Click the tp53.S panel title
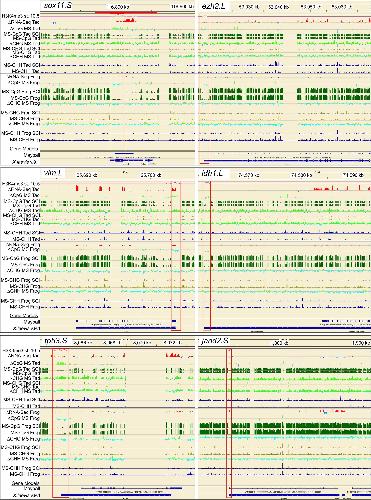371x500 pixels. point(55,341)
